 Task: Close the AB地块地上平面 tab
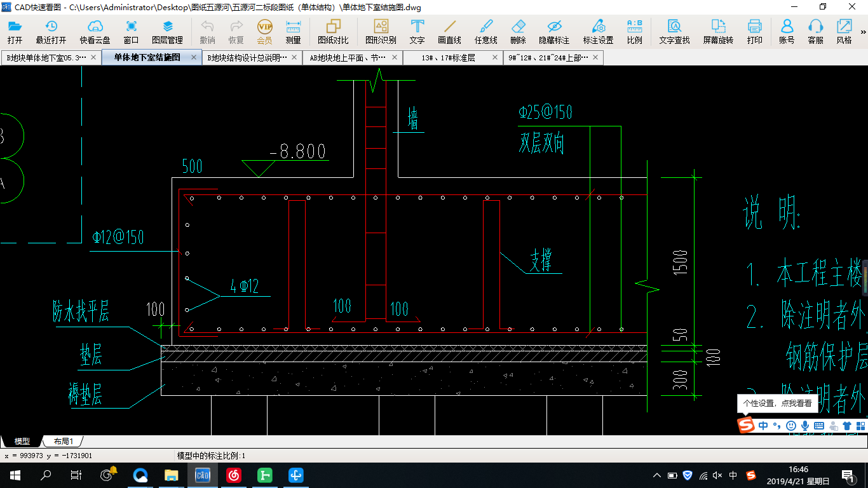point(395,57)
